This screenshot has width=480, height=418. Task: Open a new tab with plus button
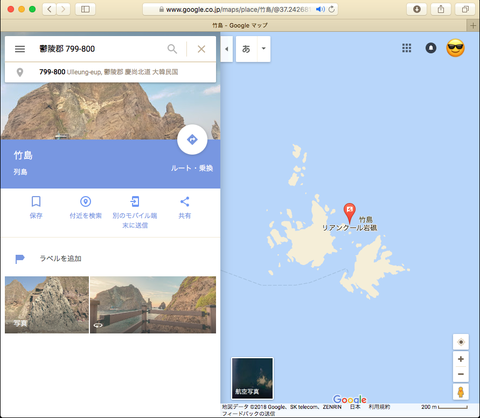[x=473, y=25]
